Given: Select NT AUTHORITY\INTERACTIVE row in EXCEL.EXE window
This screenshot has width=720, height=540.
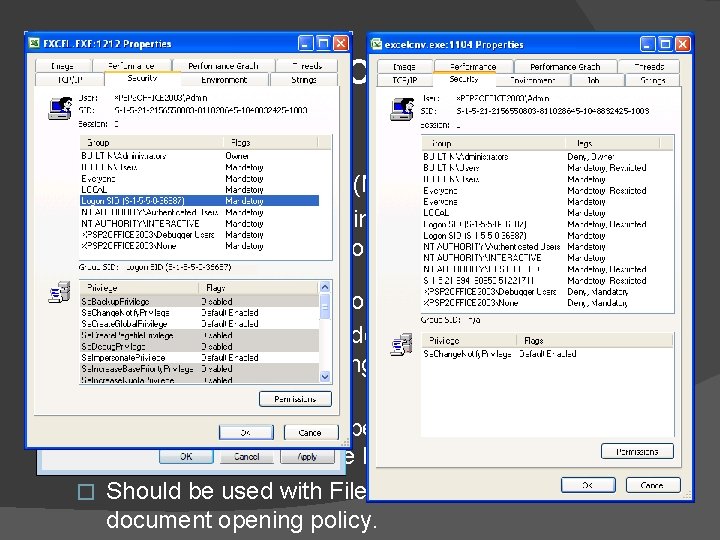Looking at the screenshot, I should tap(199, 224).
